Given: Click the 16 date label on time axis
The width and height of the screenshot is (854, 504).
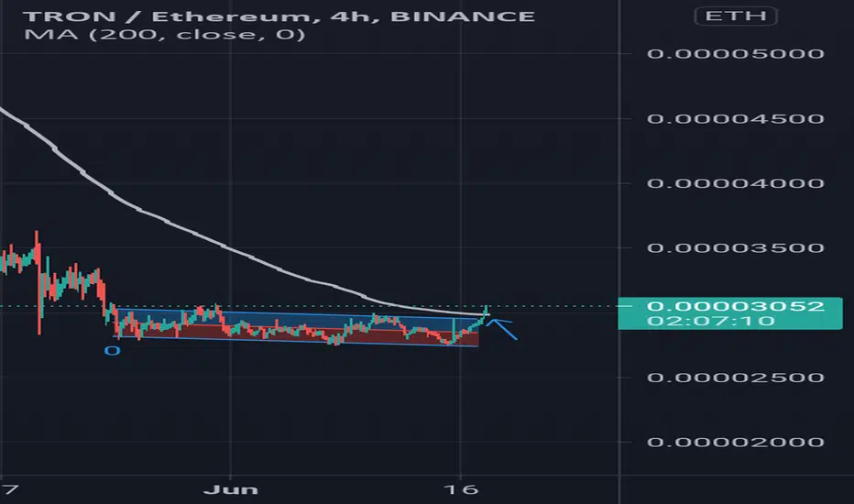Looking at the screenshot, I should click(461, 489).
